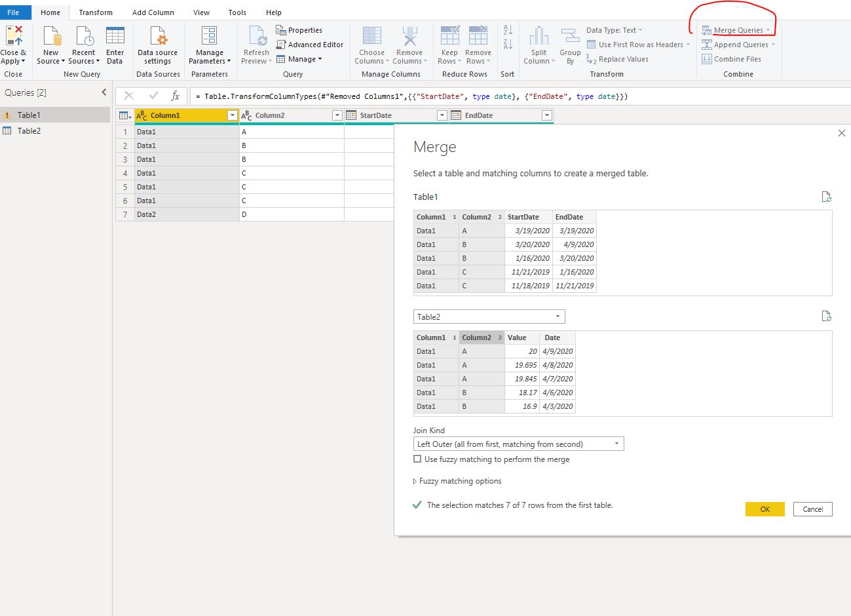Sort ascending with the A-Z icon

pyautogui.click(x=508, y=30)
